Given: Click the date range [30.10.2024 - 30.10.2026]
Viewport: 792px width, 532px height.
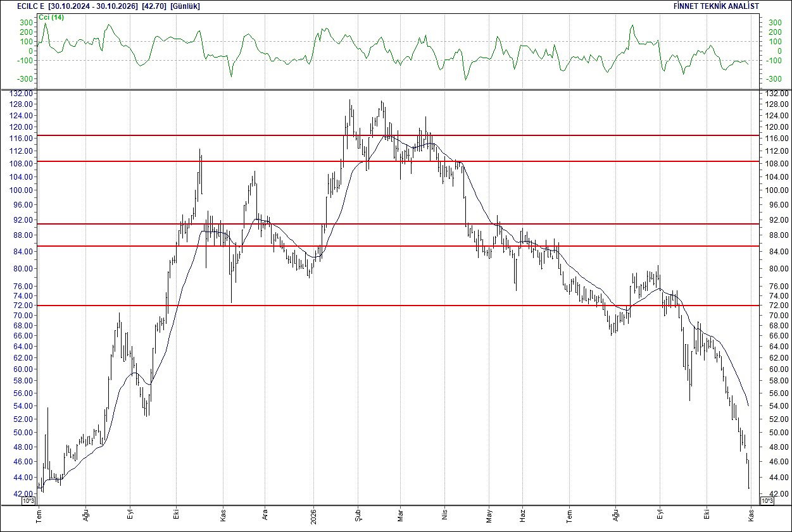Looking at the screenshot, I should pos(93,6).
